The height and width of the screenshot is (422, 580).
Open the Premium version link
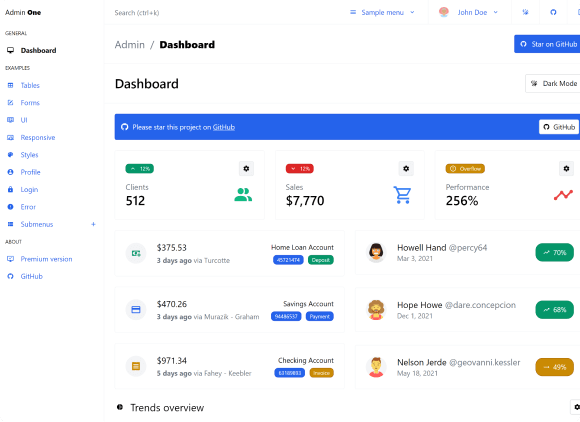click(x=46, y=259)
